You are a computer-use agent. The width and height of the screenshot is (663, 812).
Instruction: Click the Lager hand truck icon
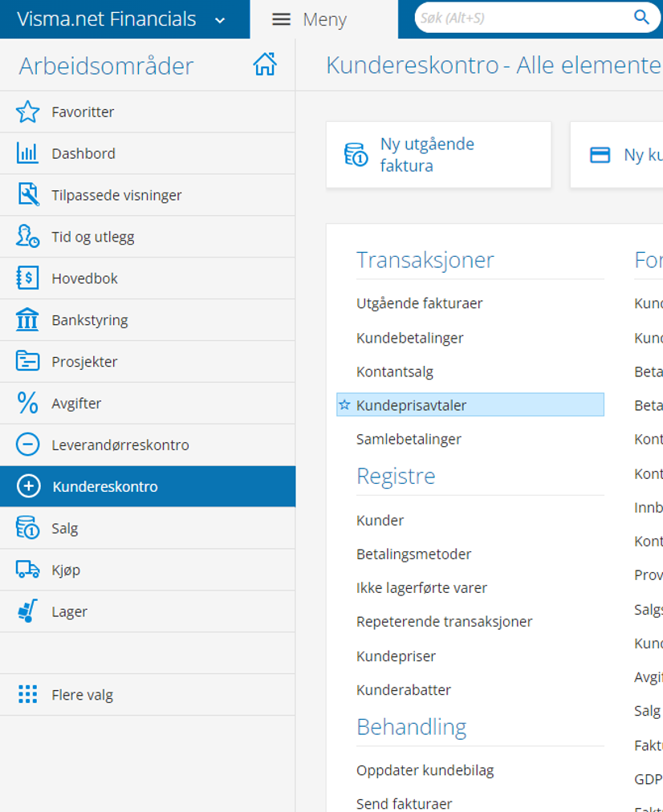tap(27, 611)
